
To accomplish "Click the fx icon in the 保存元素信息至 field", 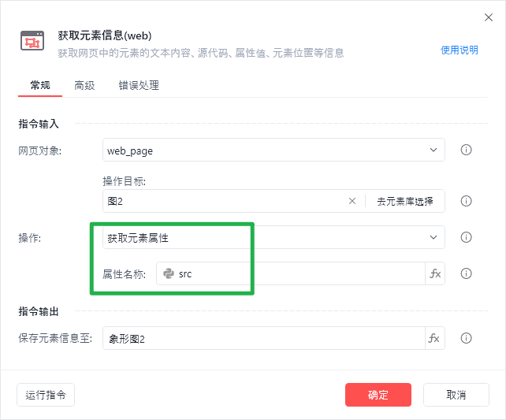I will pyautogui.click(x=435, y=338).
